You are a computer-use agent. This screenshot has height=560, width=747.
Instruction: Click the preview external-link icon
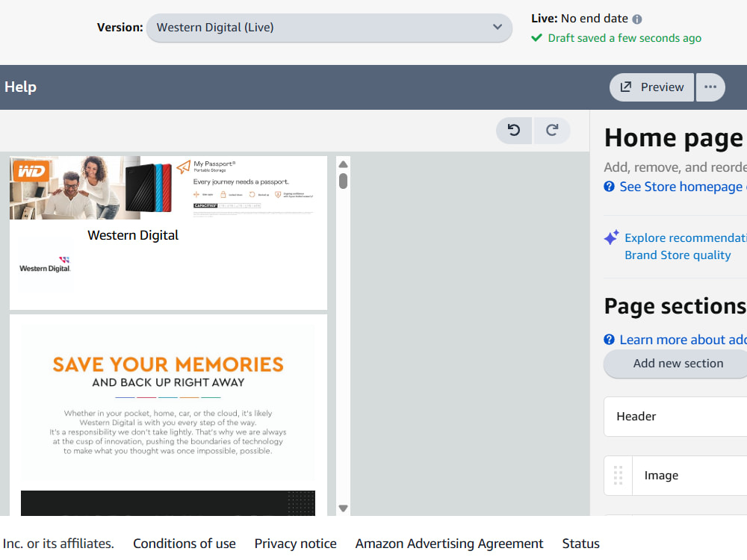point(625,87)
